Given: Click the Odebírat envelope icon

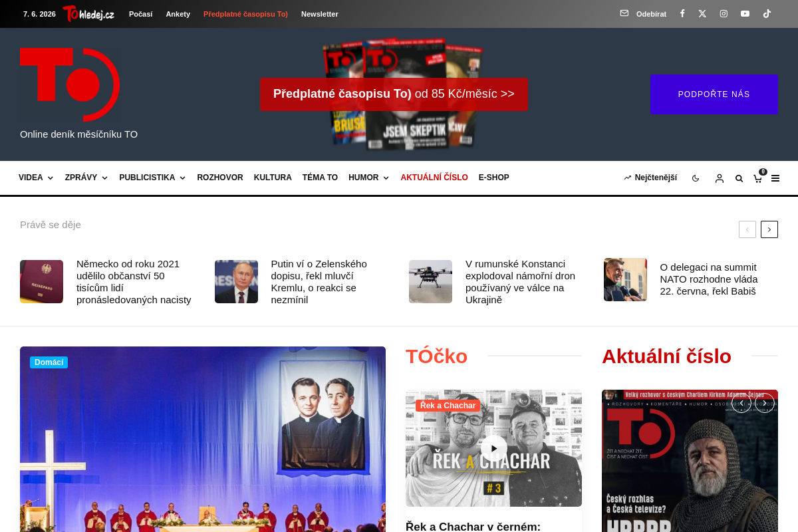Looking at the screenshot, I should point(624,13).
